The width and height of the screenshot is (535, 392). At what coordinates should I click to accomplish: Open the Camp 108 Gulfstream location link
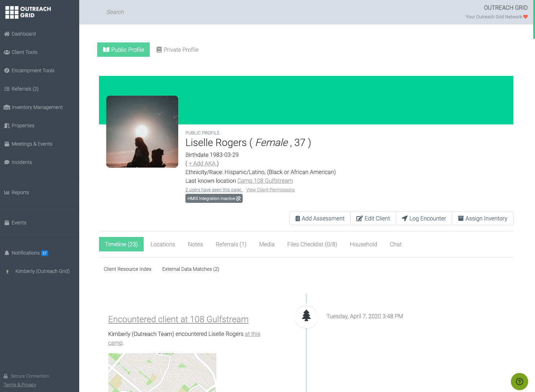[x=265, y=181]
